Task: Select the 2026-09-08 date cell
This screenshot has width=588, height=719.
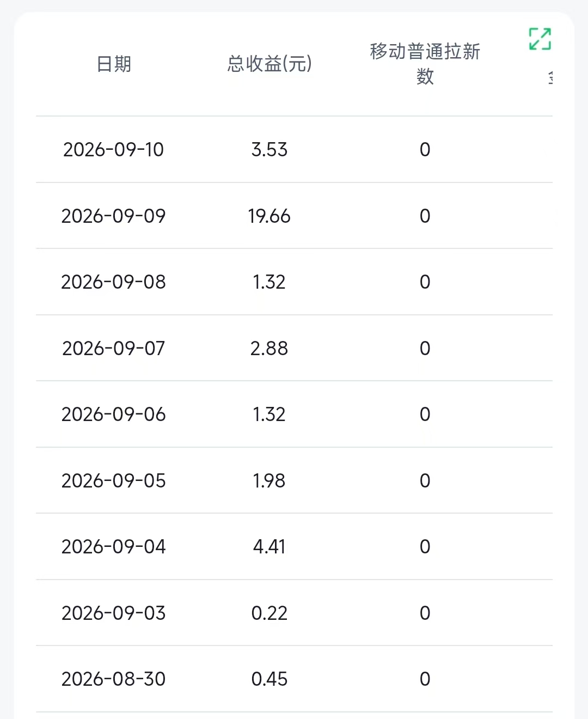Action: (113, 282)
